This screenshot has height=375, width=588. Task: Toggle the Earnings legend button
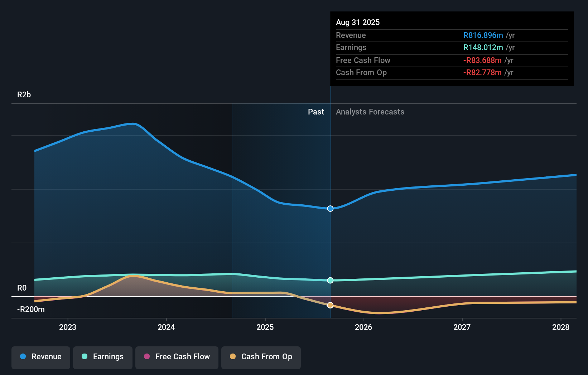coord(103,357)
